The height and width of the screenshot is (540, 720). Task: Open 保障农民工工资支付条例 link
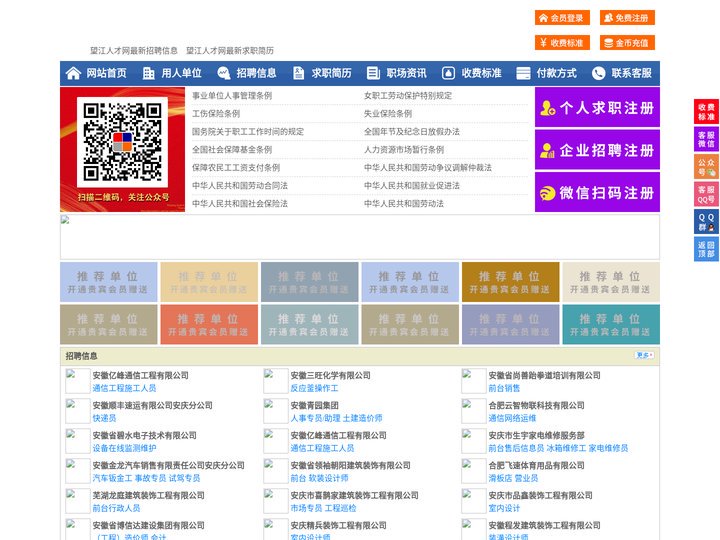236,168
